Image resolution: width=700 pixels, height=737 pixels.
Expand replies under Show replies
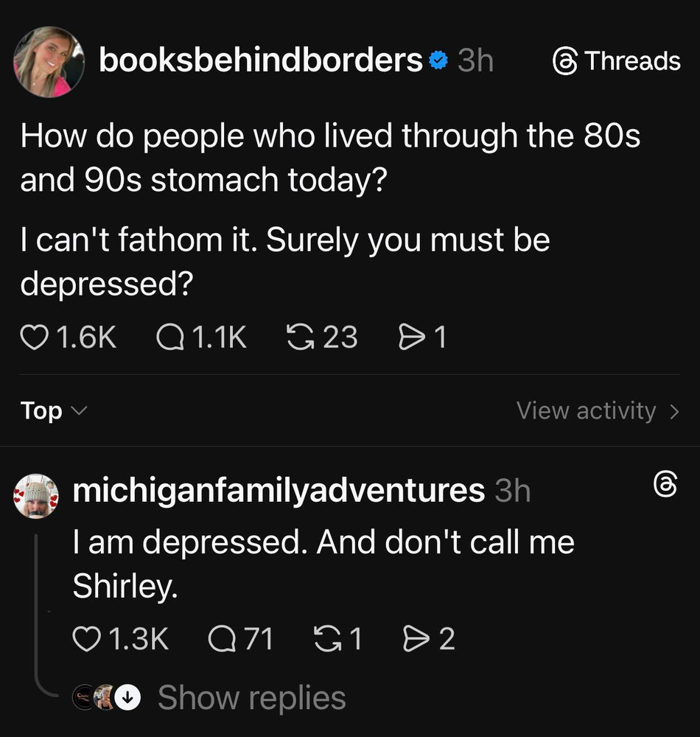[x=251, y=697]
